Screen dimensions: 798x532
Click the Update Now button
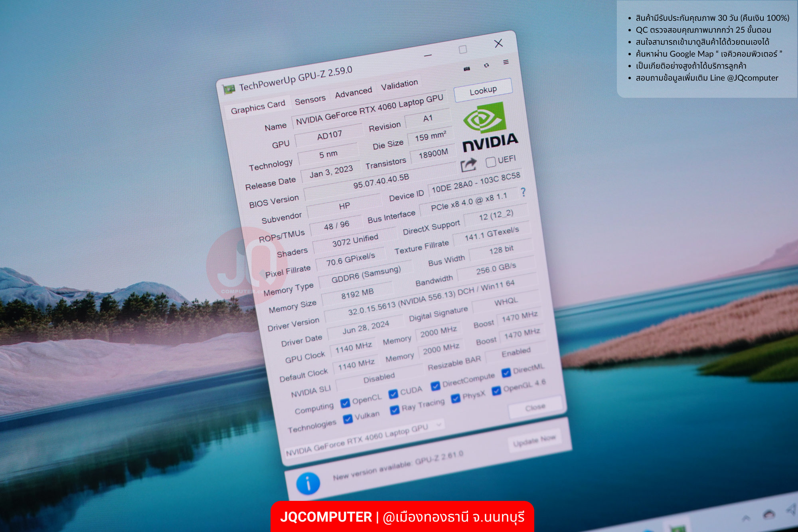(534, 440)
